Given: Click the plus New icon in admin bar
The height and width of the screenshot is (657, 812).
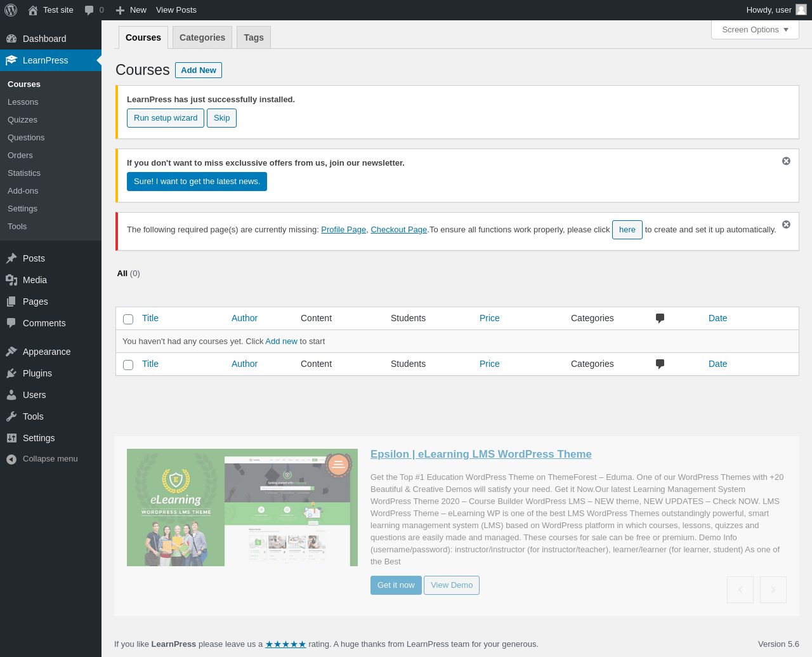Looking at the screenshot, I should (120, 10).
